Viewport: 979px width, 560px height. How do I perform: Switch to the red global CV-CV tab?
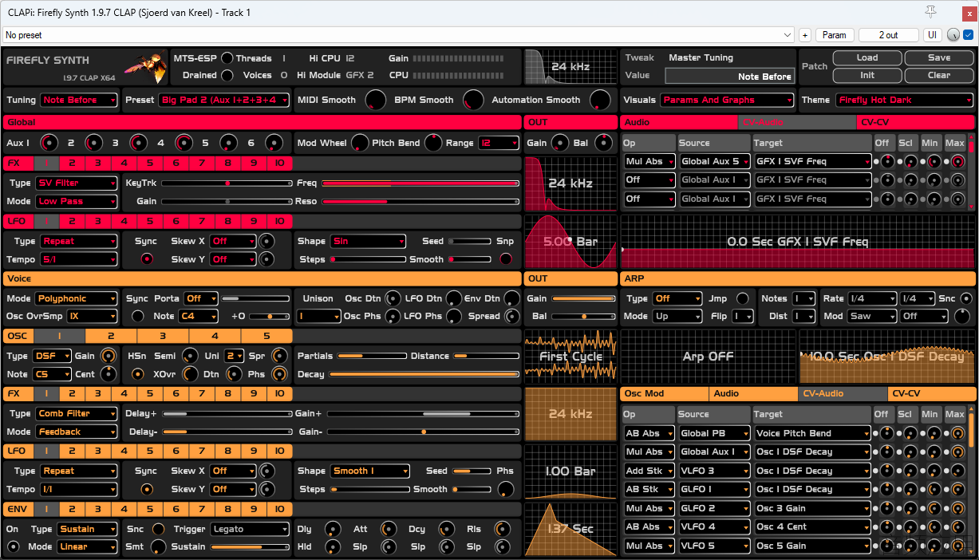916,123
